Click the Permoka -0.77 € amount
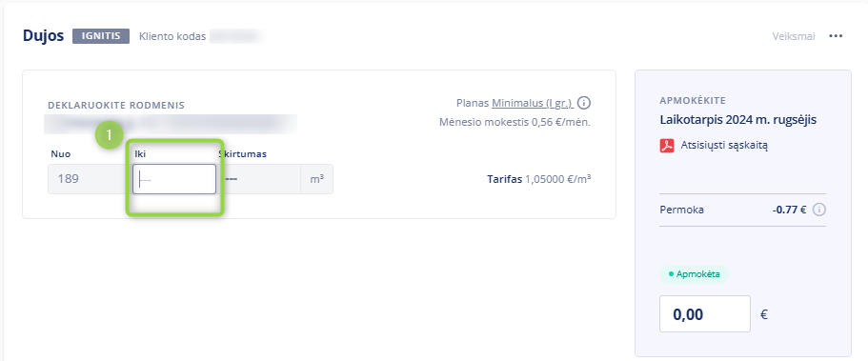The image size is (868, 361). pos(789,210)
